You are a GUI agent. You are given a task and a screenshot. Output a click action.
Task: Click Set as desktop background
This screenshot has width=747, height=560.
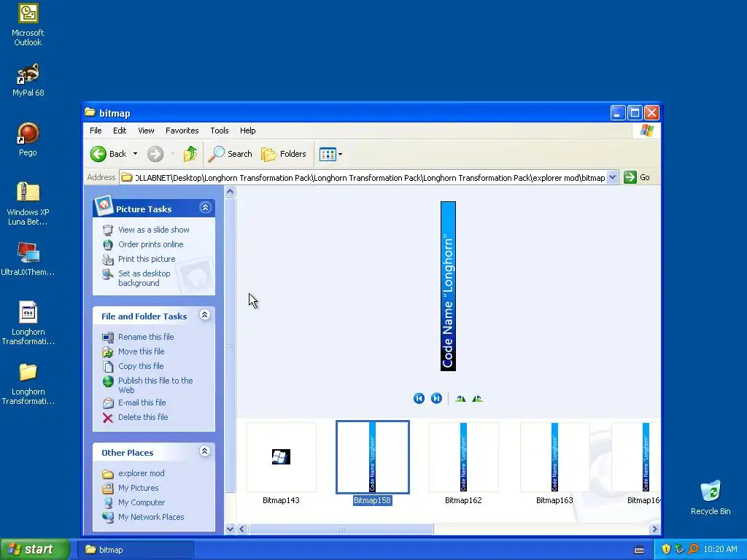tap(144, 278)
